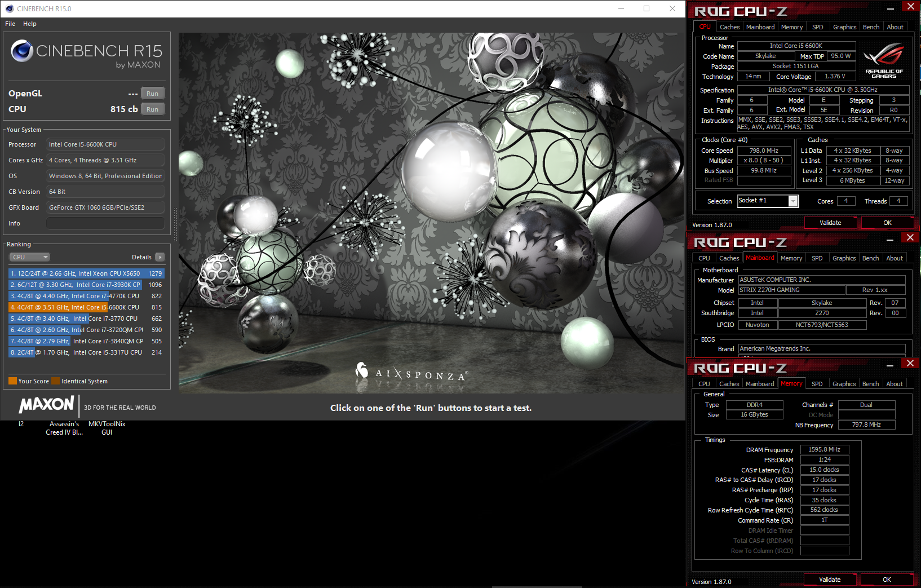Click the Core Speed value 798.0 MHz

pyautogui.click(x=764, y=151)
